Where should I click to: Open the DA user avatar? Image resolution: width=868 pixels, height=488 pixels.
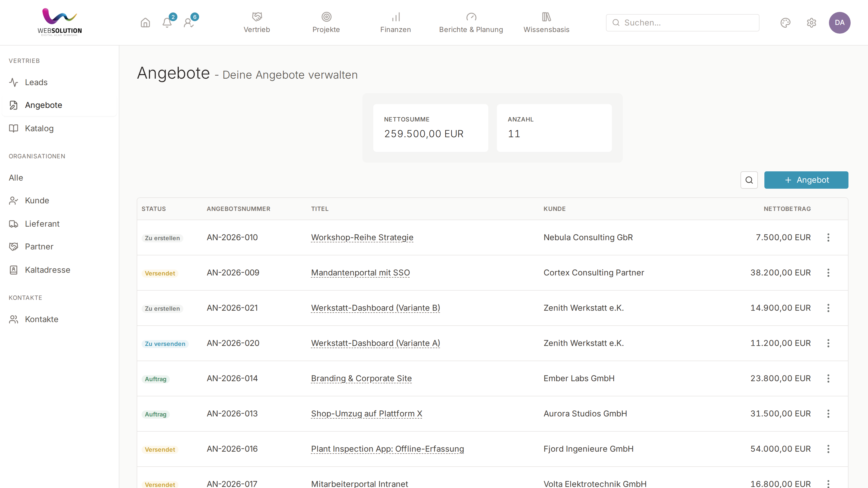(x=839, y=23)
